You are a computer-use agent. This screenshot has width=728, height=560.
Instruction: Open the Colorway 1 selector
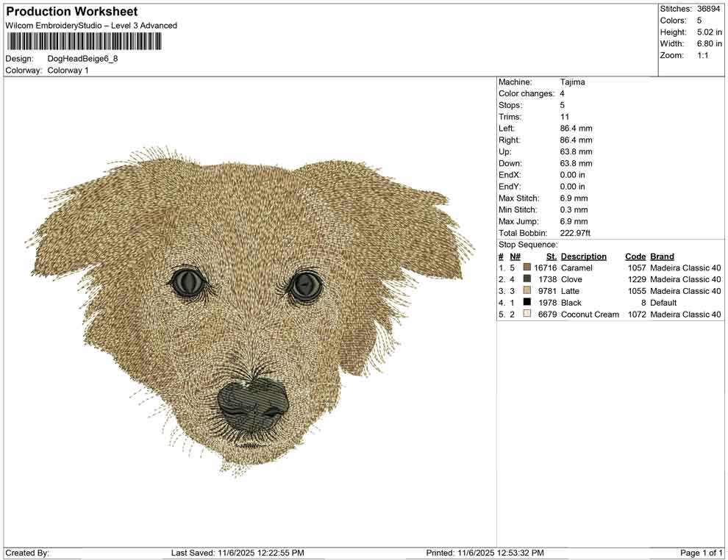click(x=68, y=71)
